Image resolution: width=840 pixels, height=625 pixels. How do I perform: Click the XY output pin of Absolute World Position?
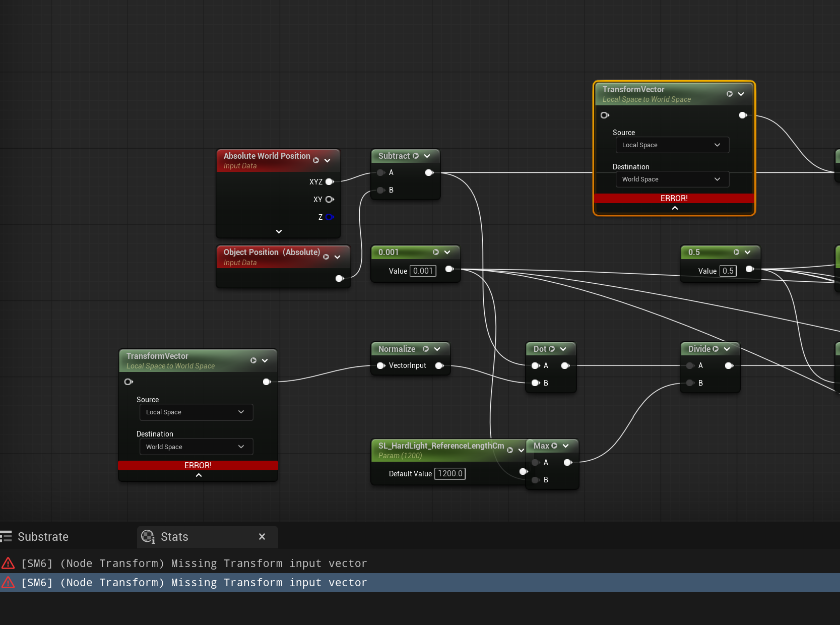(x=330, y=199)
